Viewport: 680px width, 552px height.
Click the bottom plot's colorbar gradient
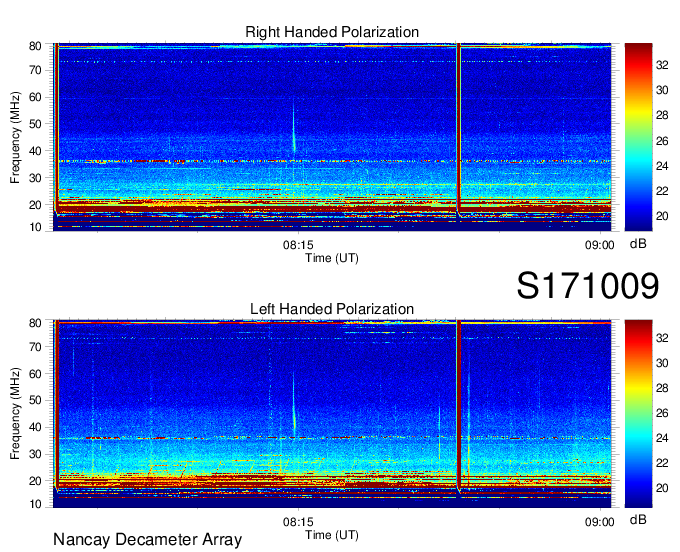click(638, 414)
